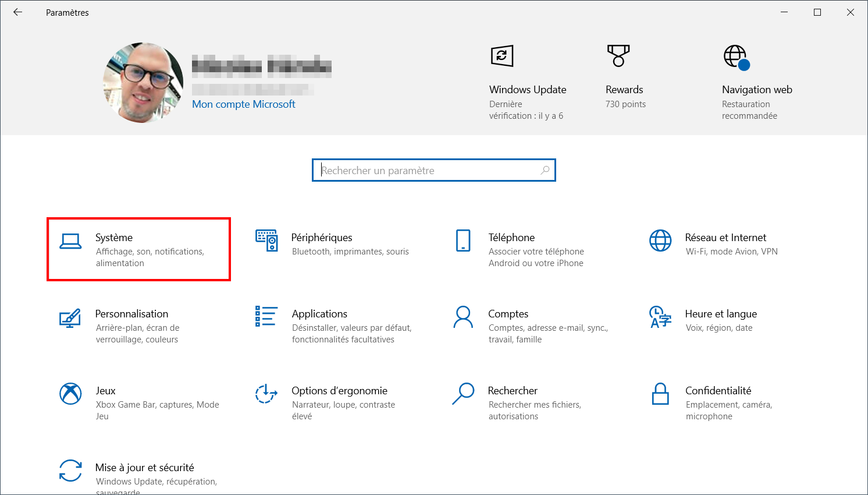The width and height of the screenshot is (868, 495).
Task: Click the '730 points' text
Action: coord(625,104)
